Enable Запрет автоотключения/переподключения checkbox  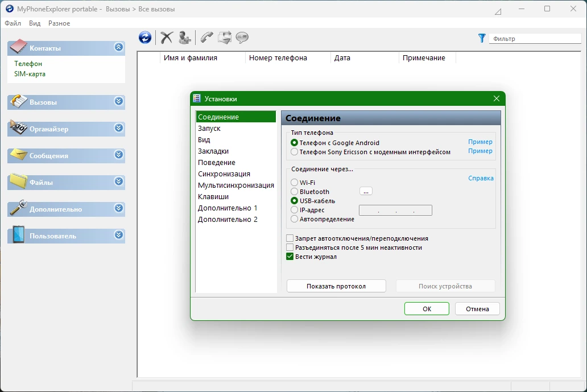(290, 238)
